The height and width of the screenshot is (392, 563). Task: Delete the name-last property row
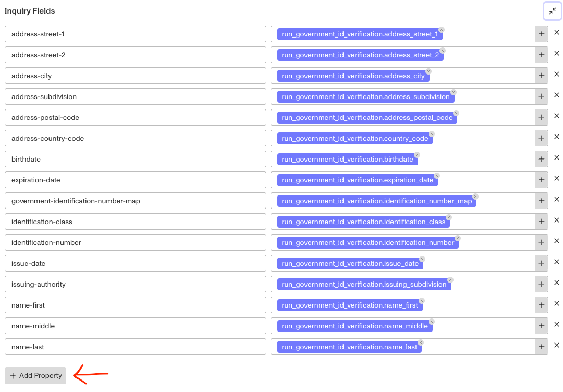557,345
